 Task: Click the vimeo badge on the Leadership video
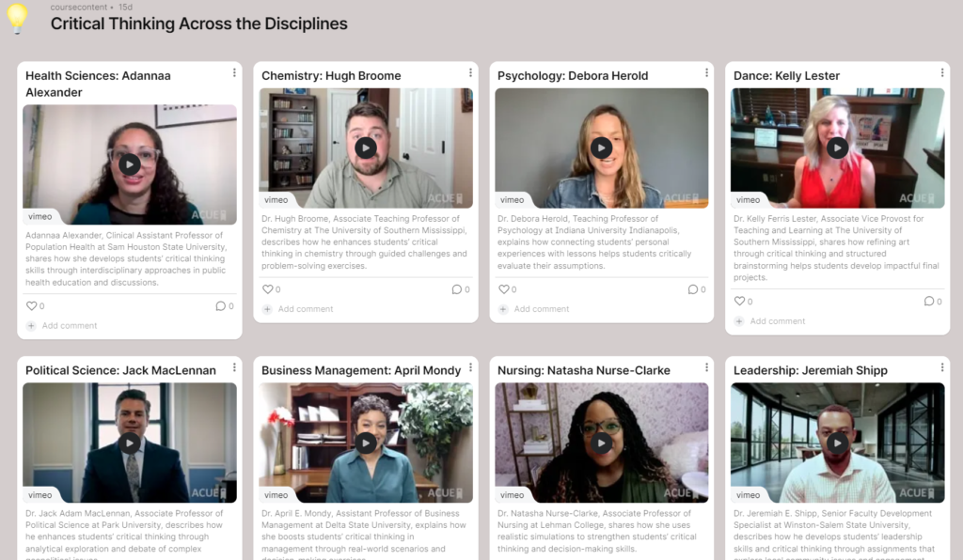click(x=749, y=494)
